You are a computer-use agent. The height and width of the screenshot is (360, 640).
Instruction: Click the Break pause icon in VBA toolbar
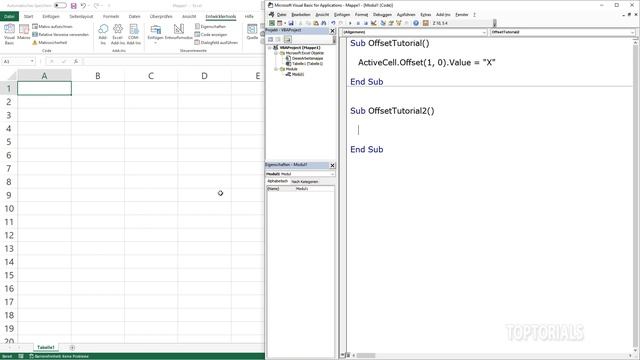tap(358, 23)
